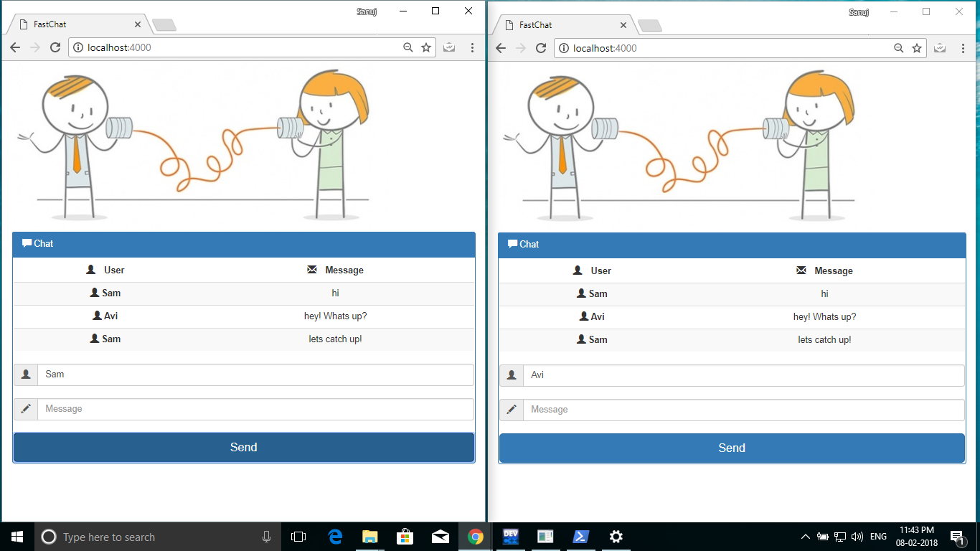The height and width of the screenshot is (551, 980).
Task: Focus the Message field in left chat
Action: 255,409
